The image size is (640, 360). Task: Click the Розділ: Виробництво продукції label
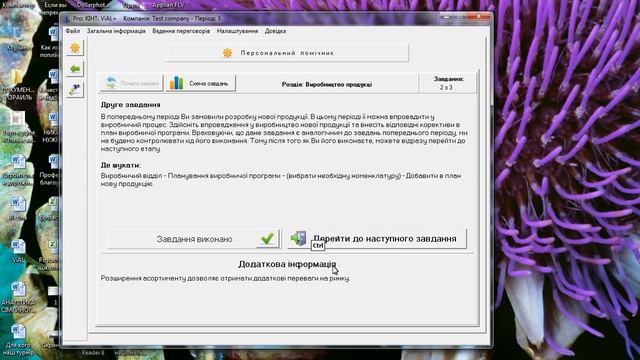coord(327,84)
